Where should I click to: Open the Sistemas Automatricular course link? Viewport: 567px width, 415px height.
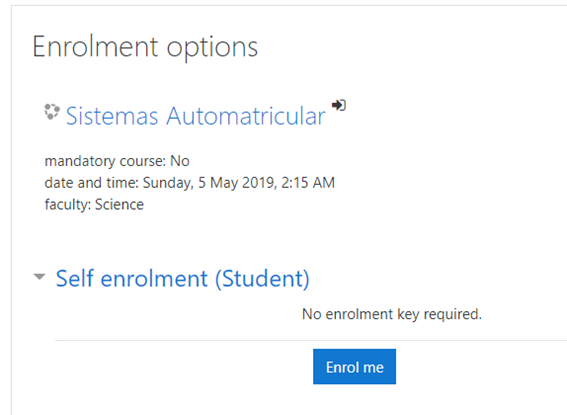[196, 116]
